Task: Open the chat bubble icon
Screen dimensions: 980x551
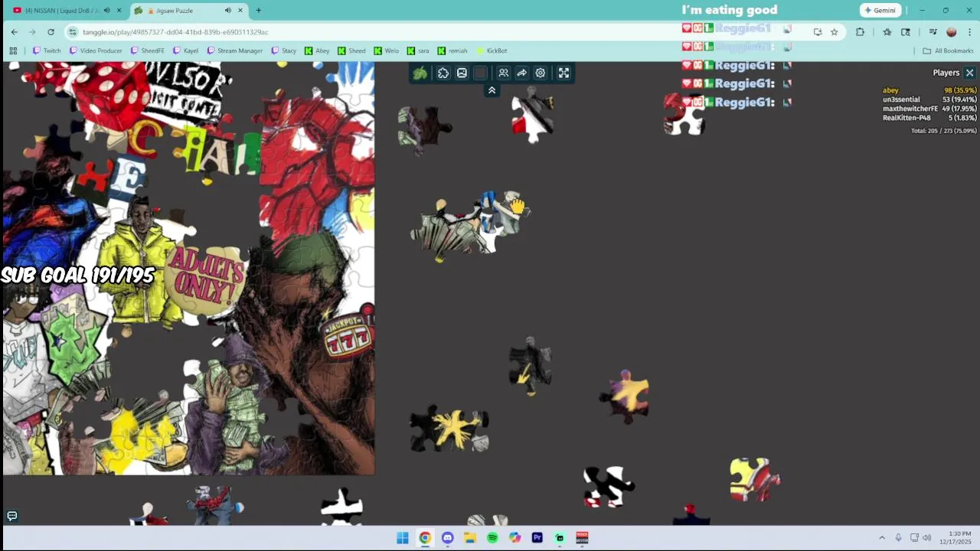Action: coord(11,516)
